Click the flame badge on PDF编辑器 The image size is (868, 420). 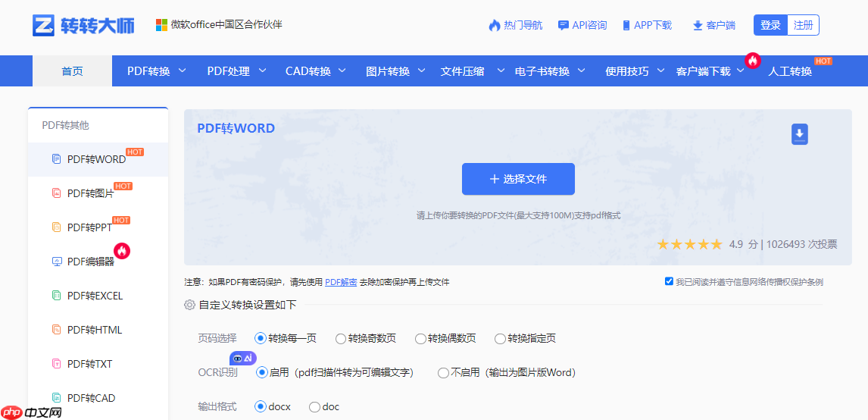click(x=122, y=251)
